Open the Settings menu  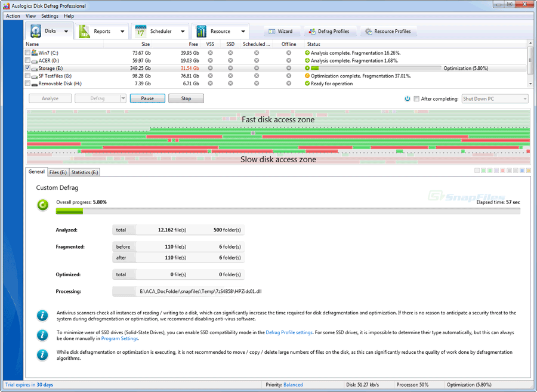click(x=50, y=16)
